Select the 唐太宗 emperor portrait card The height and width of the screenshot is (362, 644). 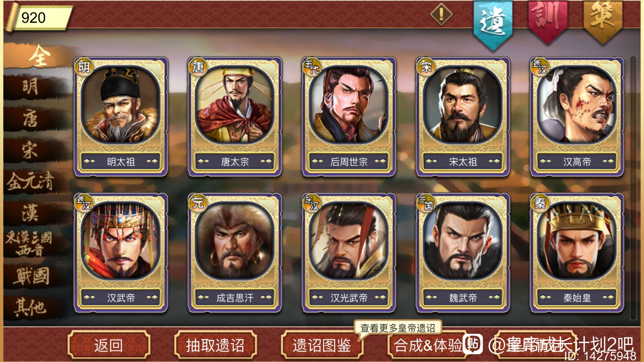[x=235, y=117]
